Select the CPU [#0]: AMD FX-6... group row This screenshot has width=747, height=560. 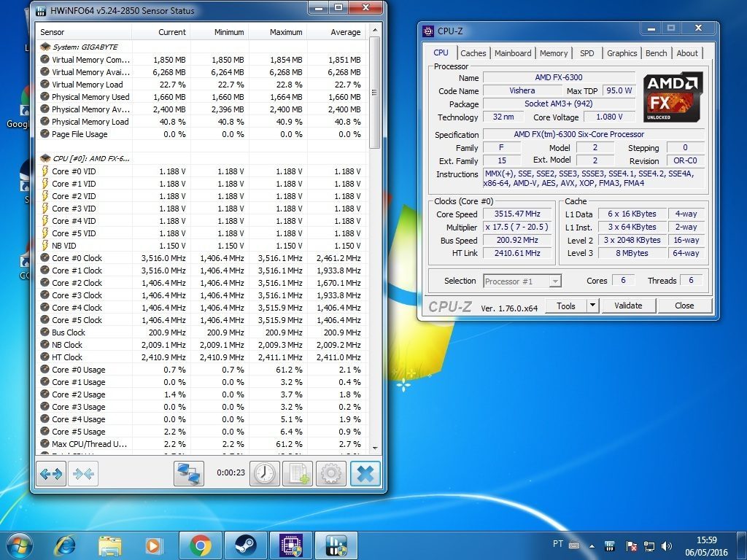pos(201,158)
